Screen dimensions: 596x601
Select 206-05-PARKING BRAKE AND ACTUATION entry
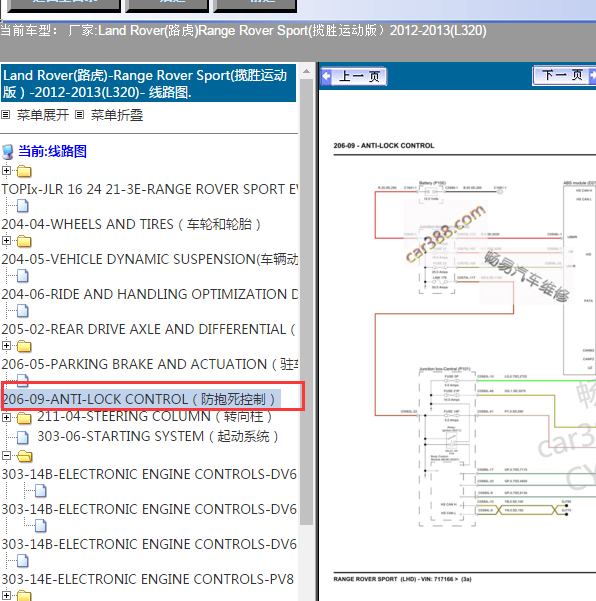[x=149, y=364]
